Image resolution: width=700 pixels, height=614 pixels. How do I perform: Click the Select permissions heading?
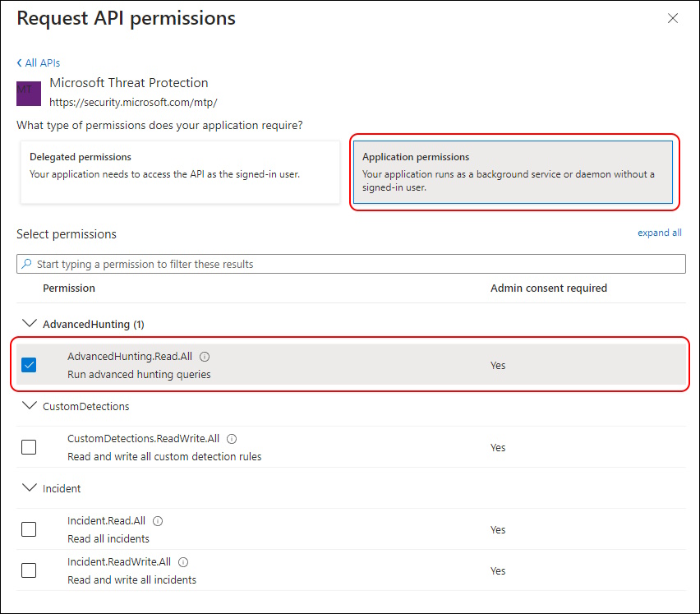[x=67, y=234]
